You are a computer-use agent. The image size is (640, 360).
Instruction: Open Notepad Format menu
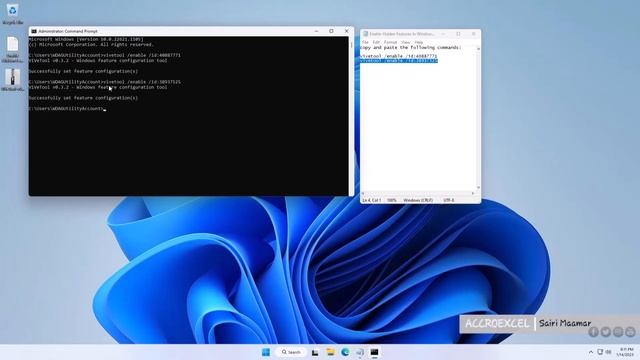(390, 42)
